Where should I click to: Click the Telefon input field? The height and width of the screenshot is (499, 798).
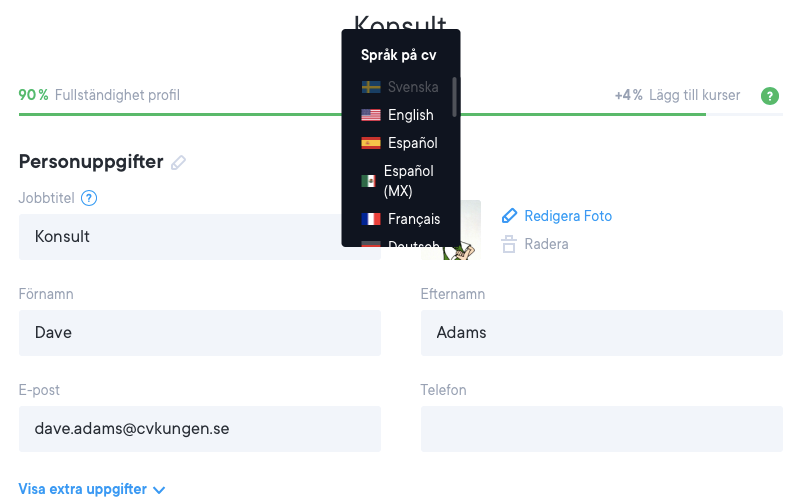[601, 429]
